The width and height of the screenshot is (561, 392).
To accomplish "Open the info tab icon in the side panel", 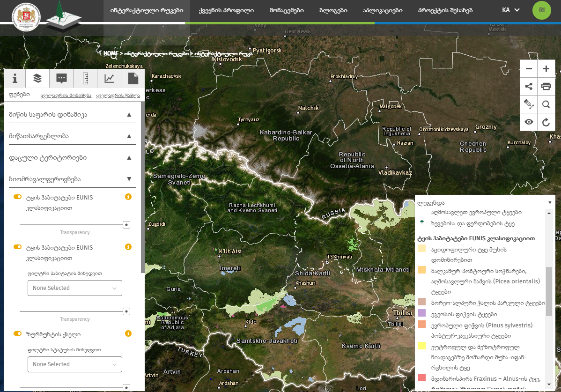I will pyautogui.click(x=15, y=78).
